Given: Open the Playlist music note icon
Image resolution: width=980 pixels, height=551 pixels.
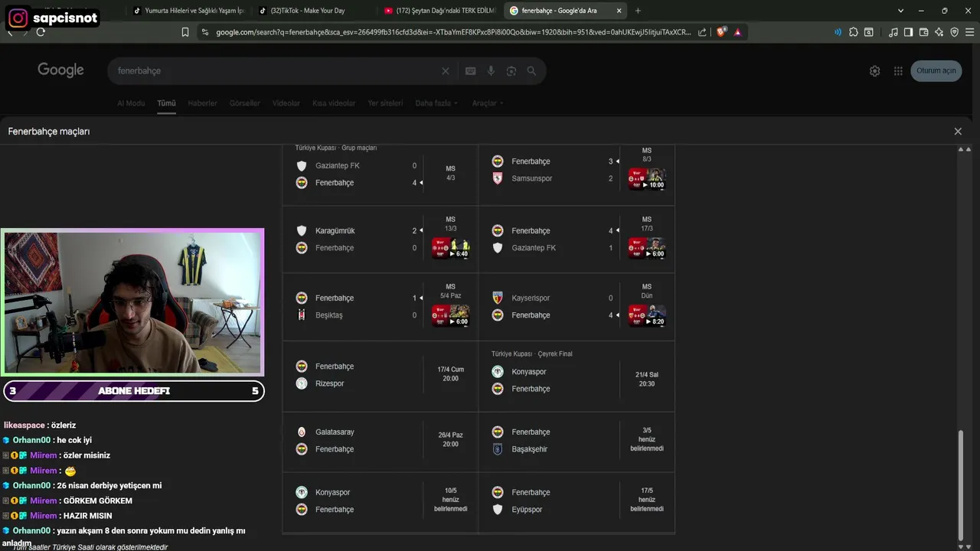Looking at the screenshot, I should (x=893, y=32).
